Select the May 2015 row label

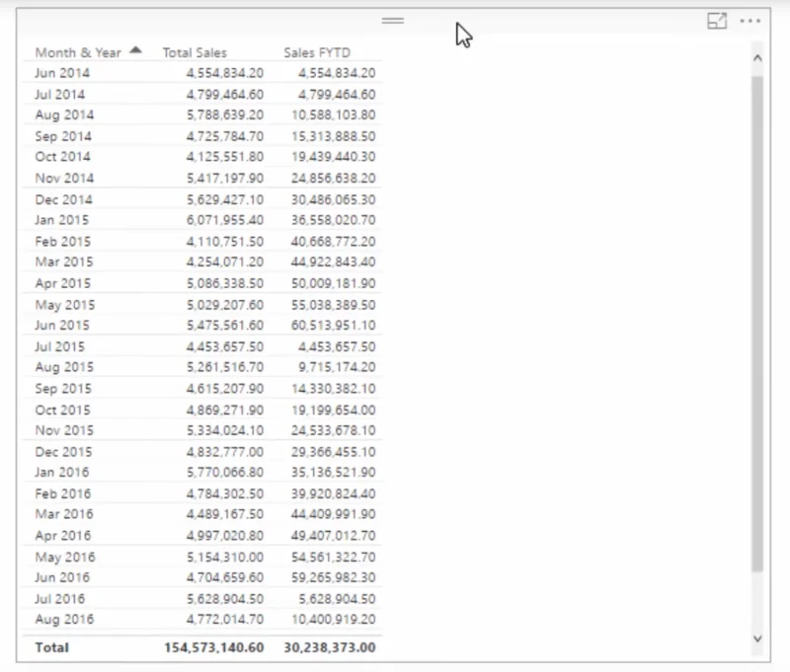click(64, 305)
